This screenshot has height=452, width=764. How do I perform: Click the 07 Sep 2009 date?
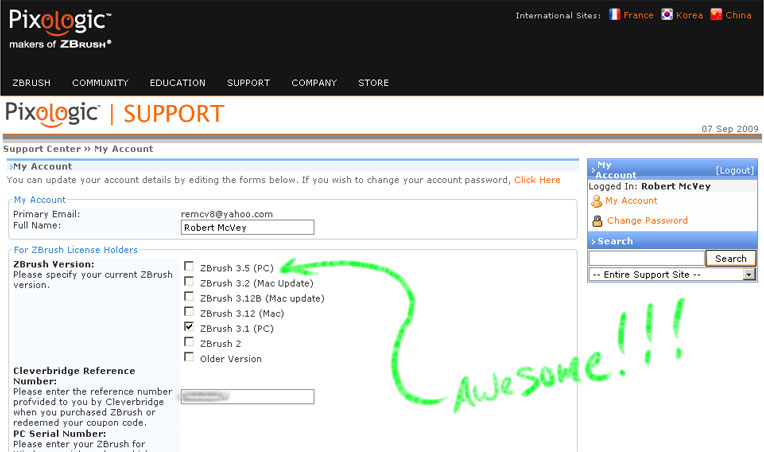click(730, 129)
